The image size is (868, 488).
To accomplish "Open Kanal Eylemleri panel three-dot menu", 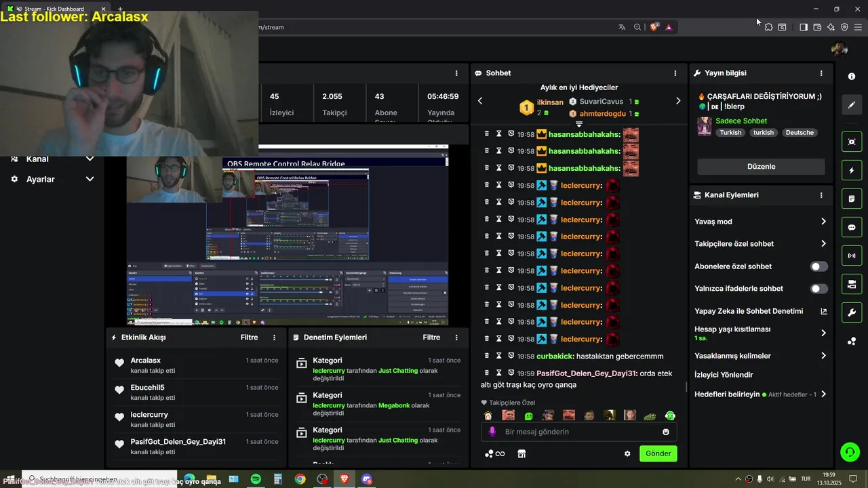I will point(821,195).
